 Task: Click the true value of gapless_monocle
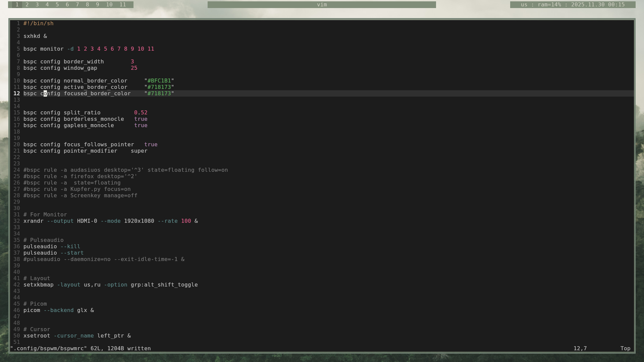pyautogui.click(x=141, y=125)
